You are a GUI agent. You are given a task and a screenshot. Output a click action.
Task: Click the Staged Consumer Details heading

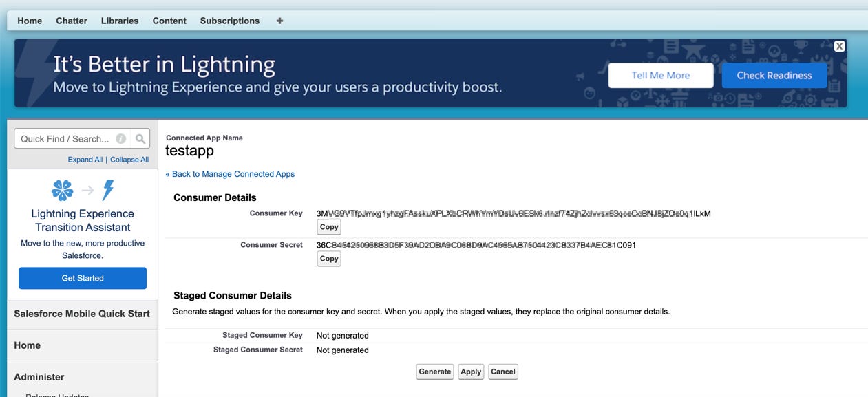233,296
